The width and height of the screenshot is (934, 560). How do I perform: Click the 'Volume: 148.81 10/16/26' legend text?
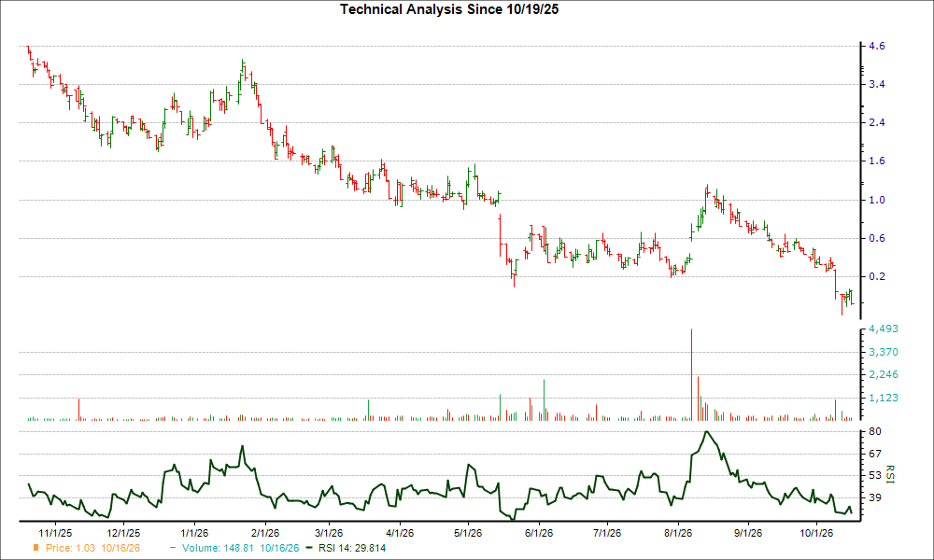(x=241, y=548)
